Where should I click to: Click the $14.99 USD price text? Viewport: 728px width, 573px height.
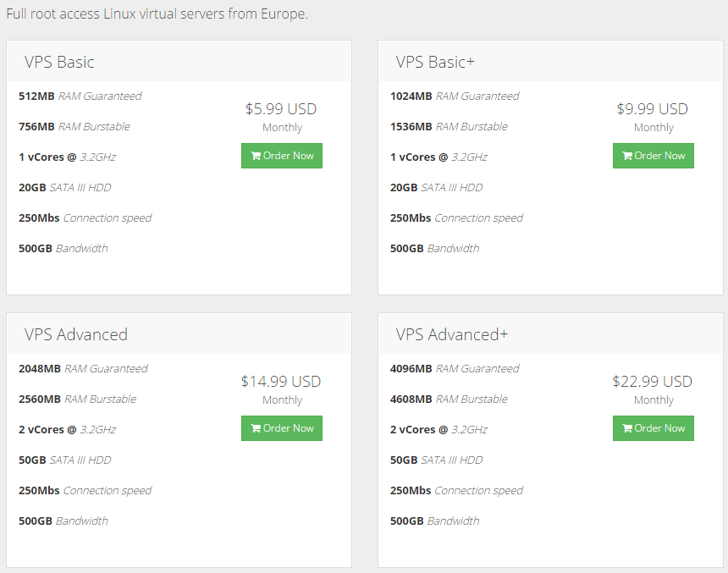point(281,381)
